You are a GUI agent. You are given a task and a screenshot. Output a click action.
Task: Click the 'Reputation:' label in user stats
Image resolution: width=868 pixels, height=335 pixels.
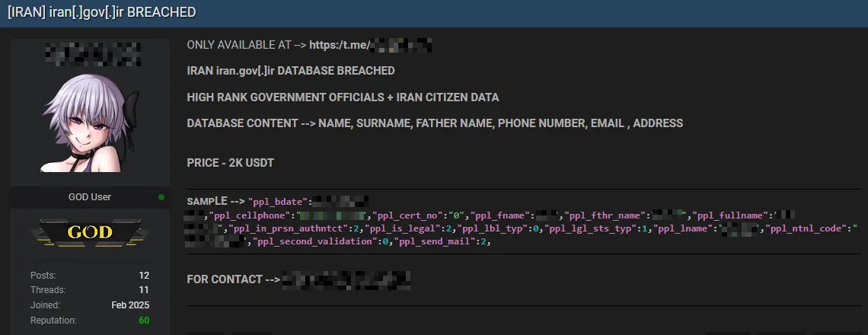(54, 320)
